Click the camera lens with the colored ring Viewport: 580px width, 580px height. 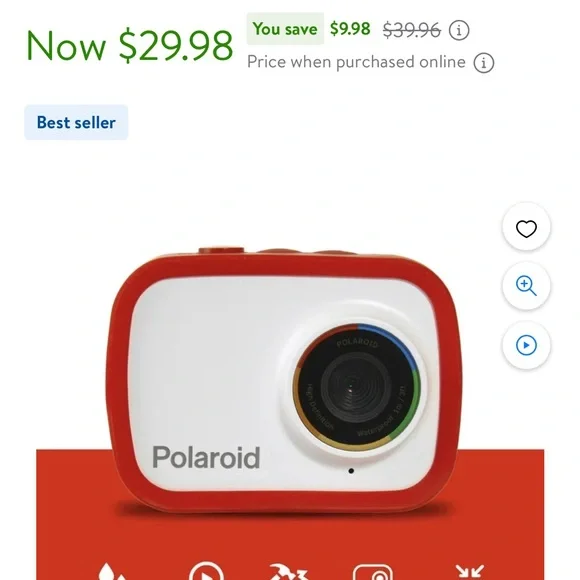pyautogui.click(x=357, y=387)
